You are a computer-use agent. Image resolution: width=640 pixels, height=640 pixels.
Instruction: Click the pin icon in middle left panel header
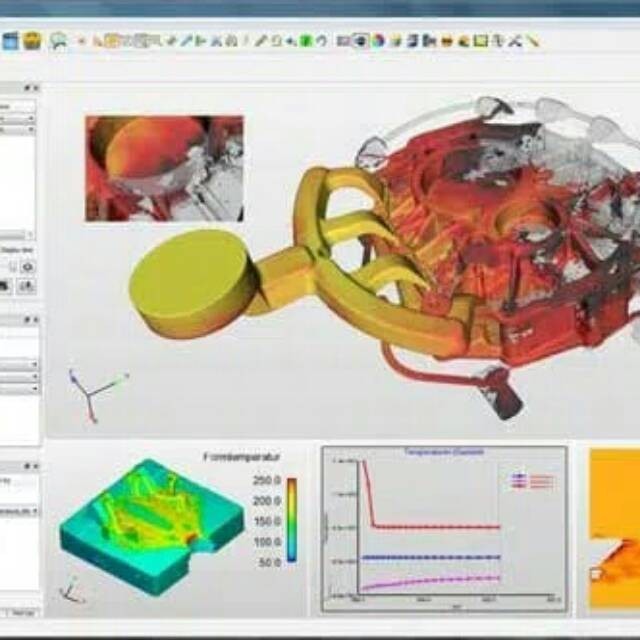pyautogui.click(x=27, y=320)
